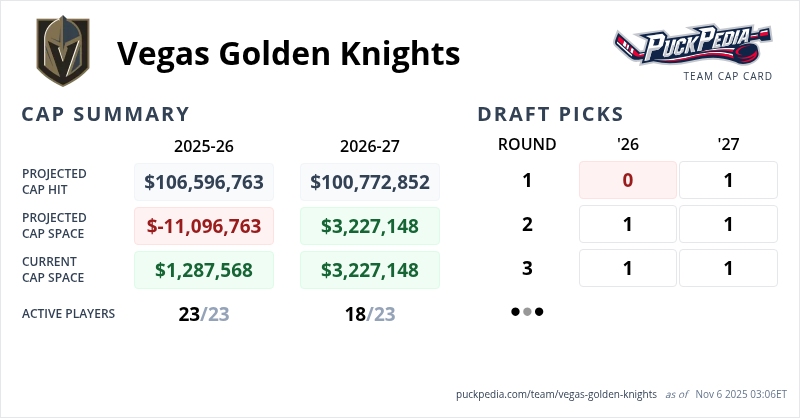Select the 2025-26 projected cap hit value
800x418 pixels.
coord(204,182)
